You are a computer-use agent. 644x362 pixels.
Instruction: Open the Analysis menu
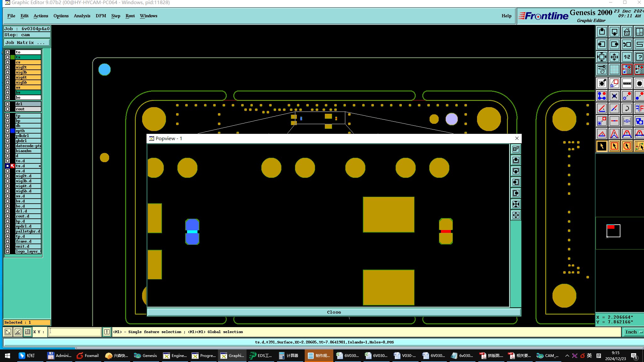coord(82,16)
